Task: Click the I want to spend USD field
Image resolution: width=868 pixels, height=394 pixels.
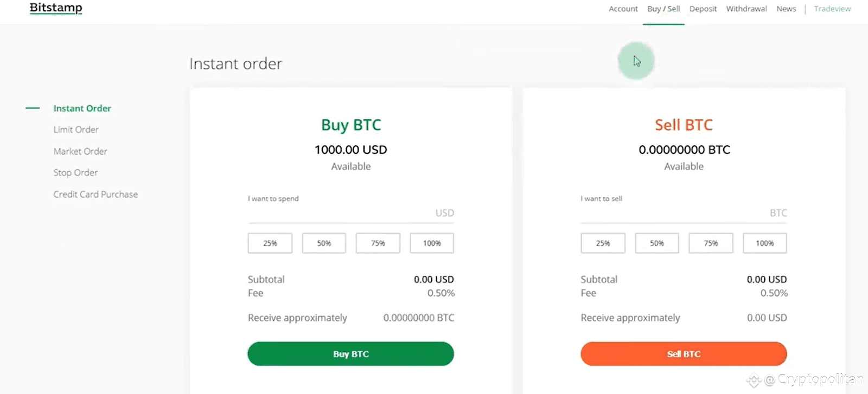Action: coord(350,213)
